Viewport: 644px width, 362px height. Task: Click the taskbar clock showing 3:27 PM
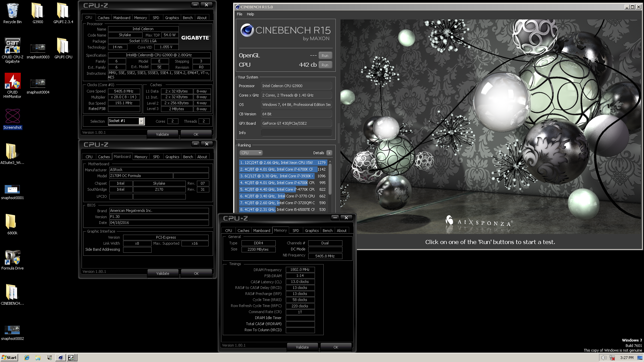627,358
